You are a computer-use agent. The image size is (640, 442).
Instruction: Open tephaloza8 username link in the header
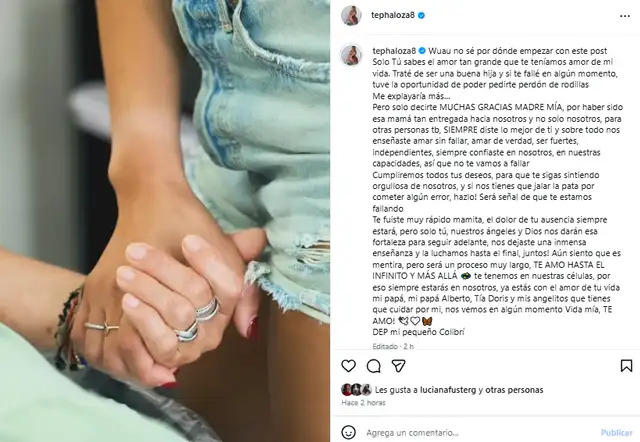393,16
